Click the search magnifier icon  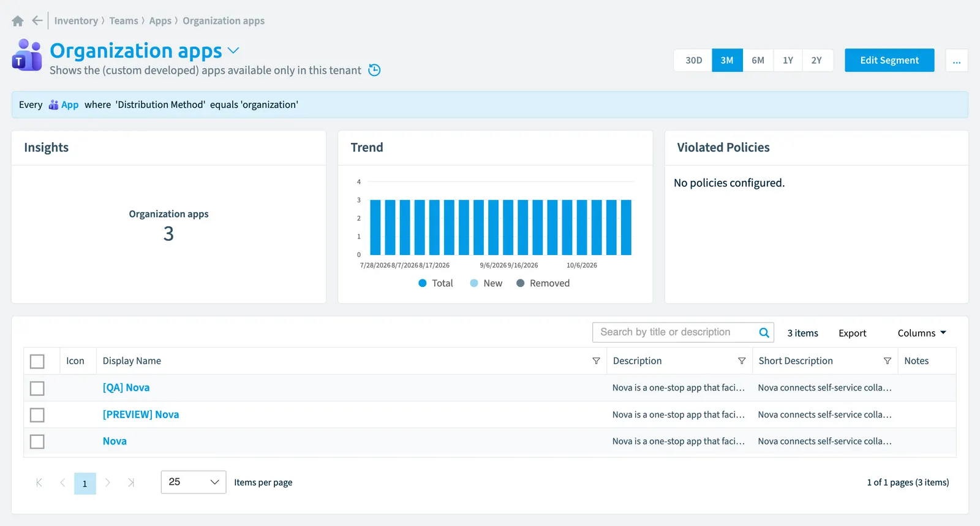pos(764,332)
